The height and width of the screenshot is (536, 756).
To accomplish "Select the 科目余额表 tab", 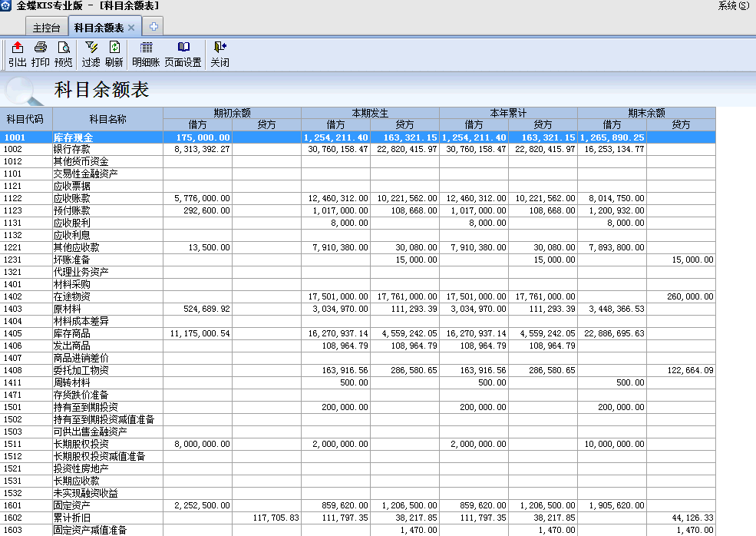I will coord(98,25).
